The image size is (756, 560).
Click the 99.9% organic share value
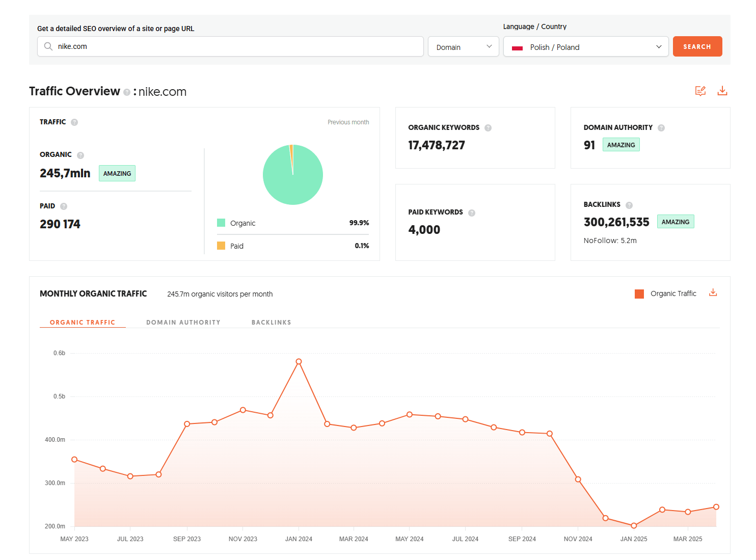tap(359, 223)
